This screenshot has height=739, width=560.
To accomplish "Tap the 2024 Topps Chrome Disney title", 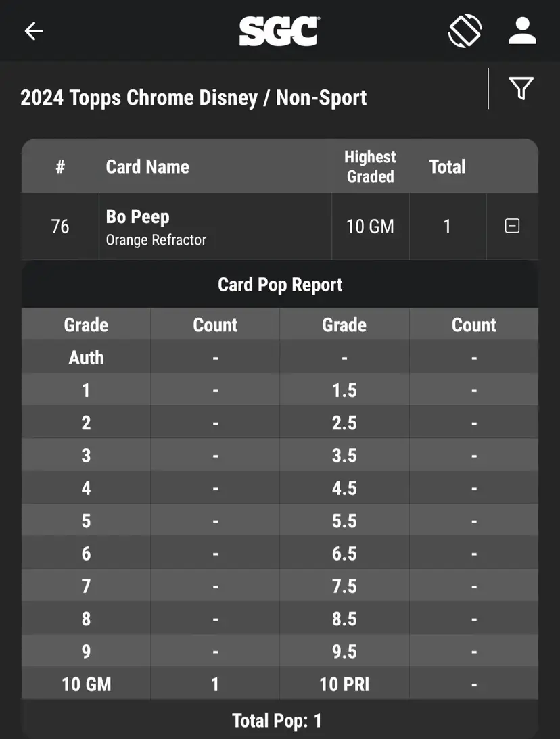I will tap(193, 98).
